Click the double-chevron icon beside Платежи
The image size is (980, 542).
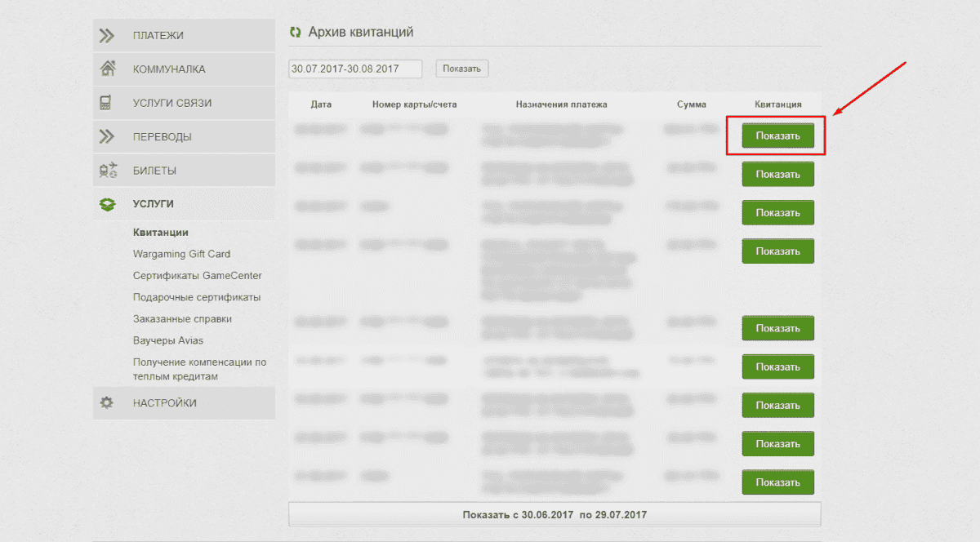(107, 35)
